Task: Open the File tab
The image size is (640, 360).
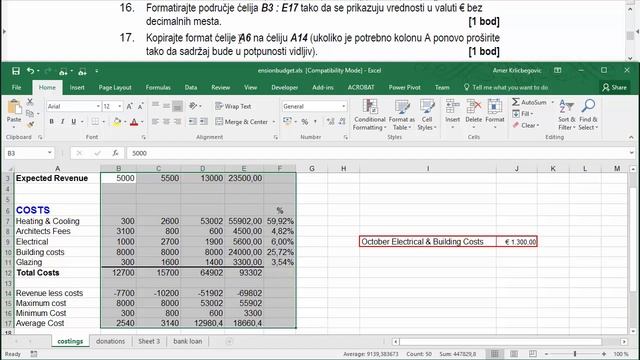Action: point(16,87)
